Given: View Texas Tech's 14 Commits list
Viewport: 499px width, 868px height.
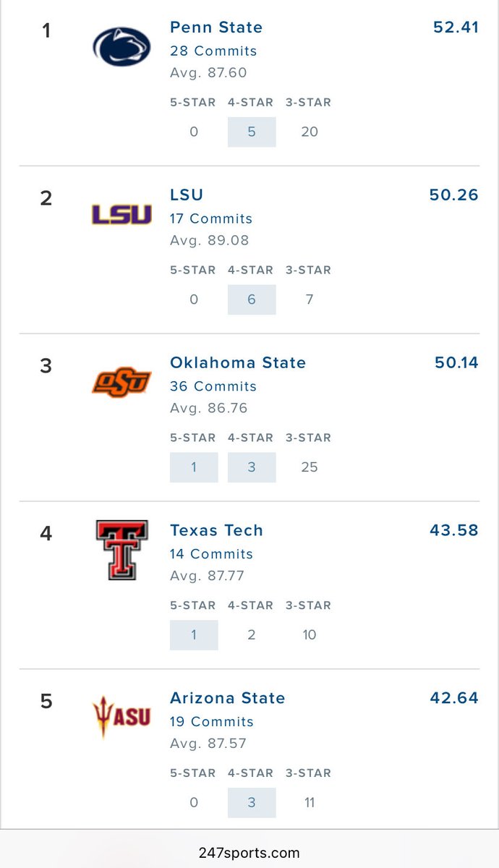Looking at the screenshot, I should click(211, 555).
